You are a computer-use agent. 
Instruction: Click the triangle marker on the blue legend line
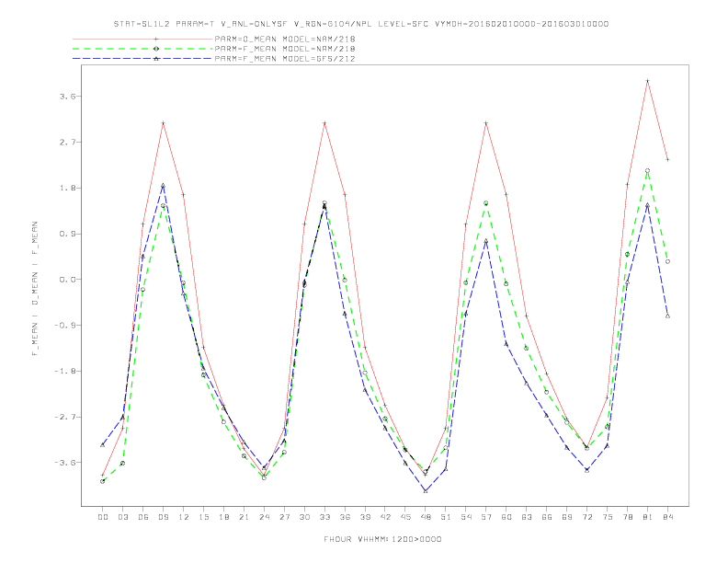click(x=156, y=59)
